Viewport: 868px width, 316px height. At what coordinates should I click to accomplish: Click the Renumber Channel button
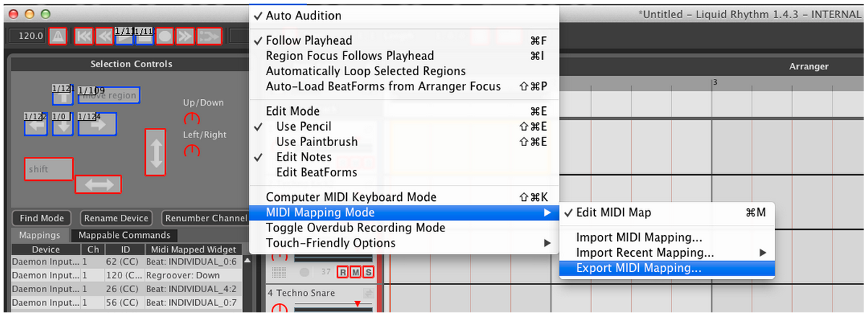pos(206,218)
